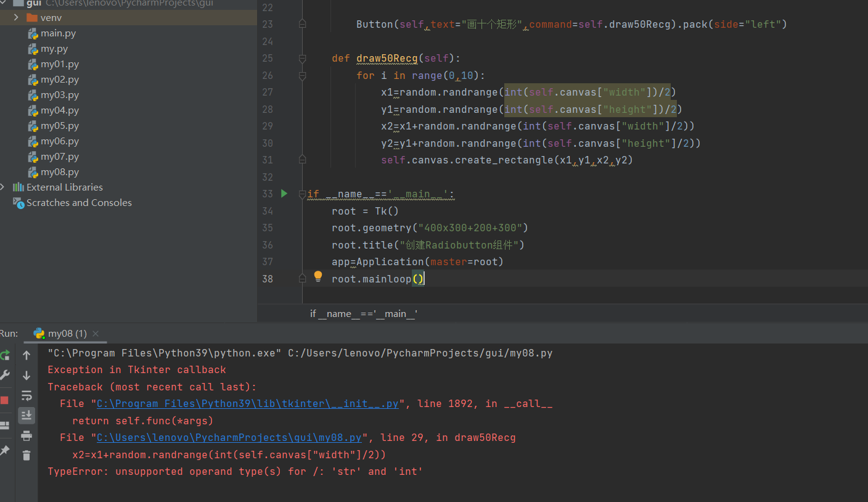The width and height of the screenshot is (868, 502).
Task: Toggle soft-wrap in console output
Action: (27, 395)
